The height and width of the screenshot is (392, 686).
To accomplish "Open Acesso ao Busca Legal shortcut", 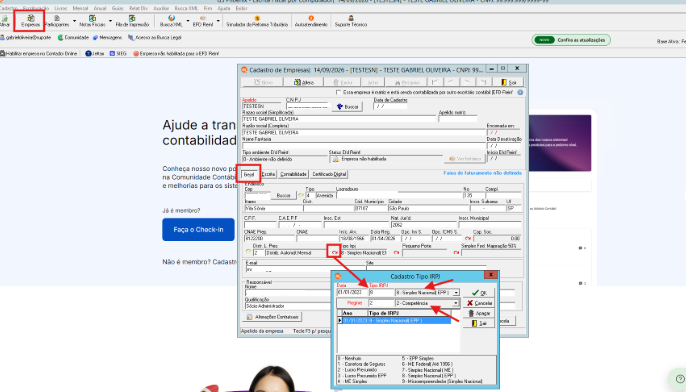I will pyautogui.click(x=154, y=38).
